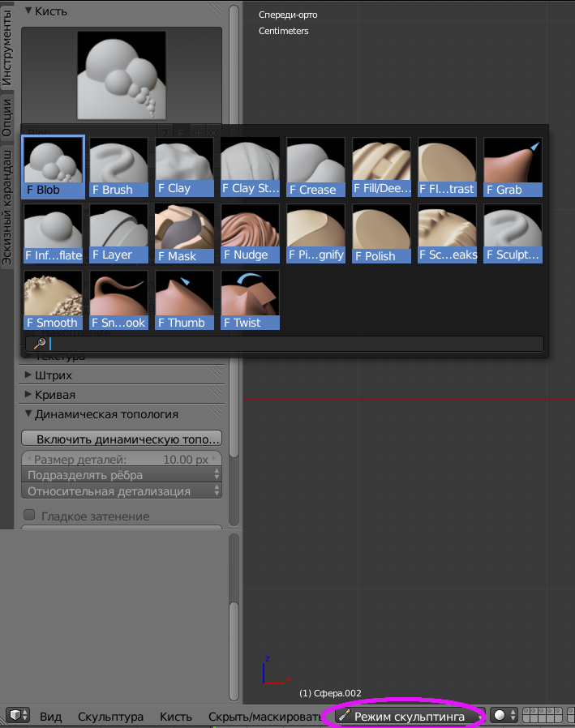Choose the Fill/Deepen brush
The height and width of the screenshot is (728, 575).
click(382, 167)
